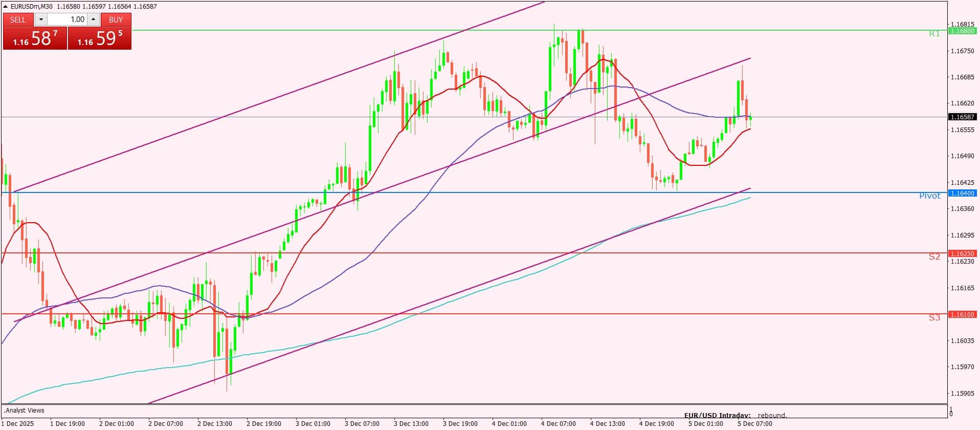Increase trade volume with the up arrow

[x=93, y=19]
